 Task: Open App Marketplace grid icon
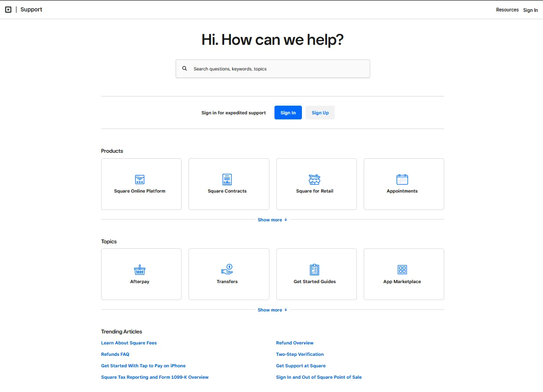click(x=402, y=269)
